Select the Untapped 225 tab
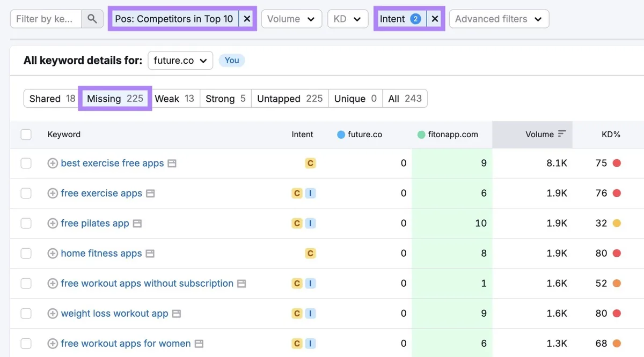 coord(290,99)
